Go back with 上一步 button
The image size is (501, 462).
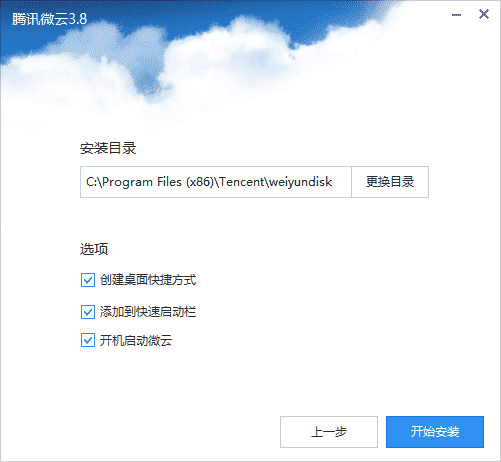[329, 432]
